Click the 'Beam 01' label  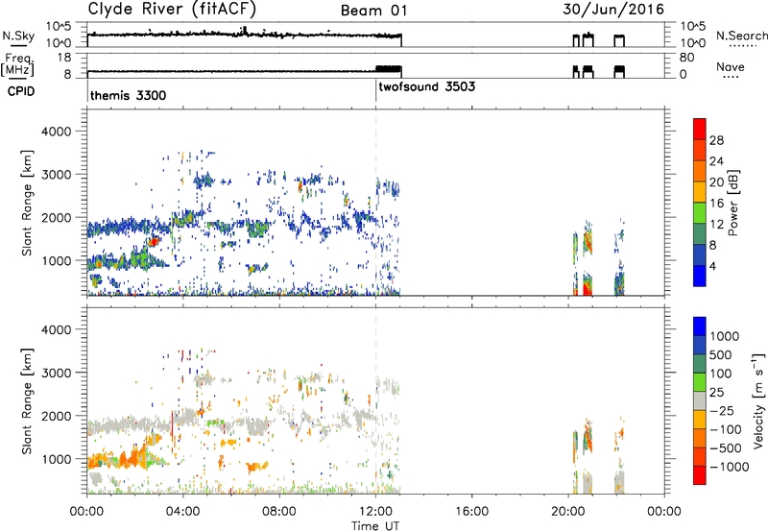click(373, 11)
